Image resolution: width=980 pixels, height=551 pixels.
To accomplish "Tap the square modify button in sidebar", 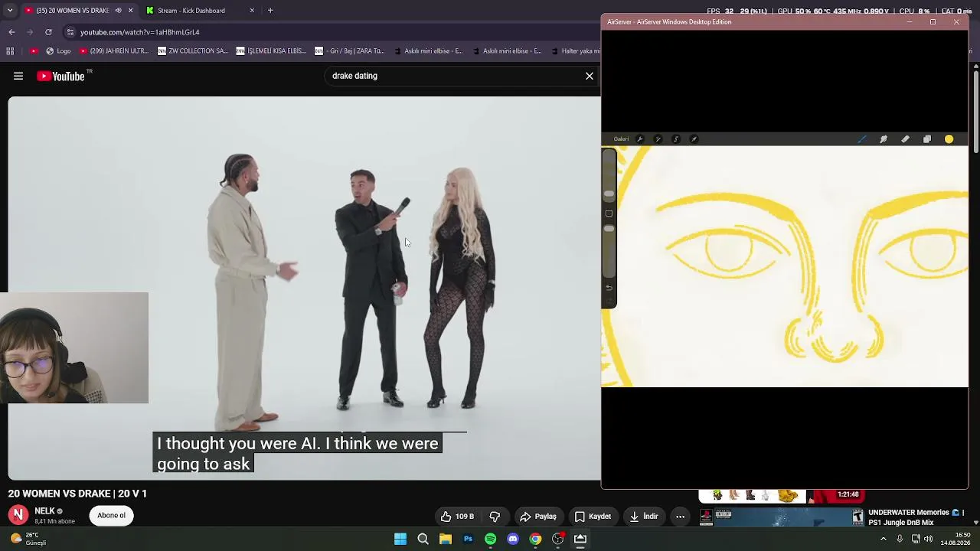I will click(x=609, y=214).
